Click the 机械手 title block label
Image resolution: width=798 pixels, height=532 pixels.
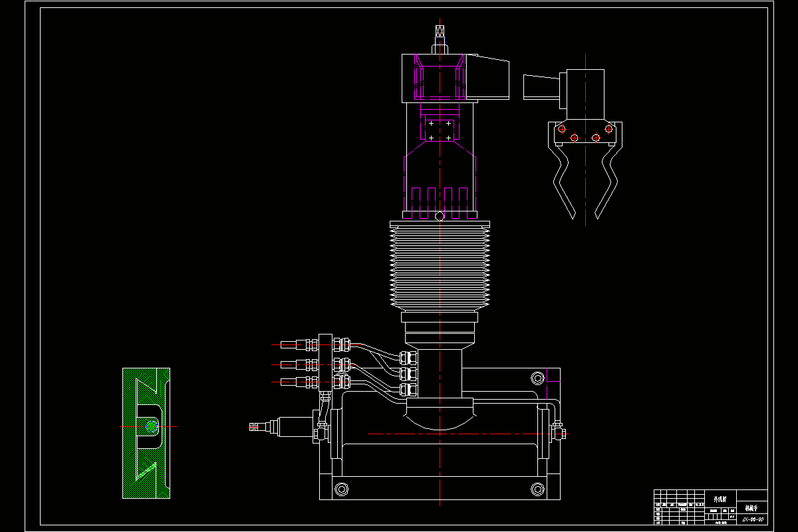(751, 507)
